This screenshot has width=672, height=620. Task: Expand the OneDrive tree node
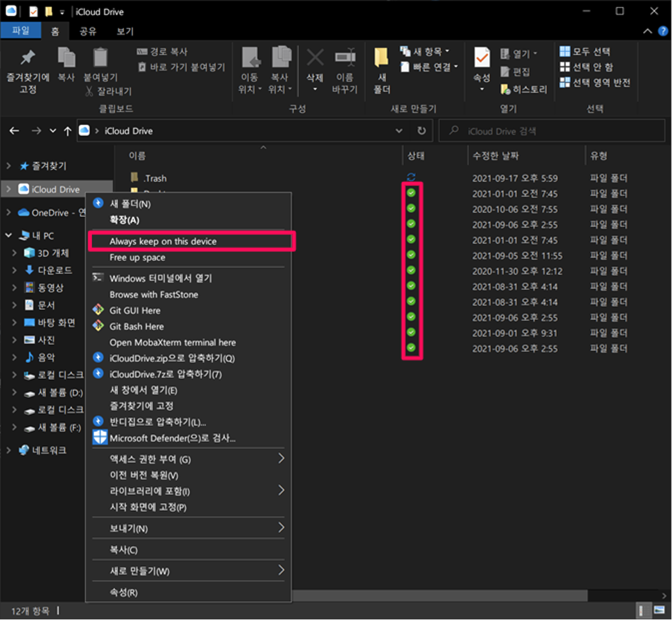[x=8, y=212]
